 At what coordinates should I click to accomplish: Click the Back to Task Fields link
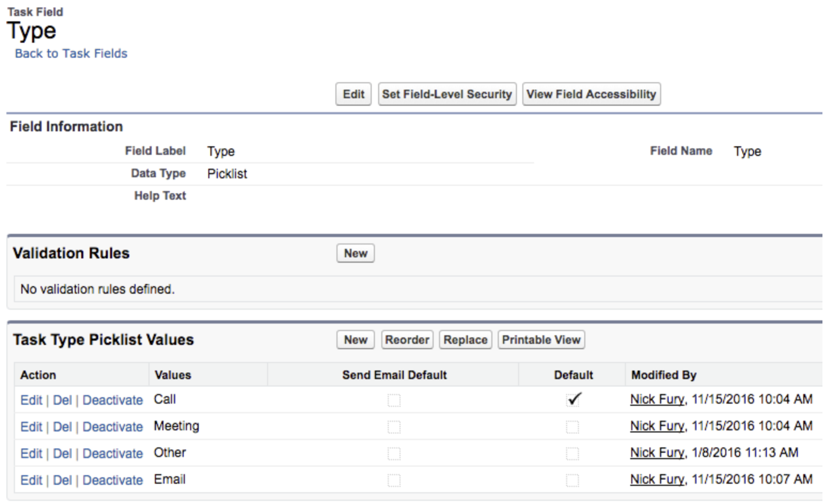[x=71, y=53]
